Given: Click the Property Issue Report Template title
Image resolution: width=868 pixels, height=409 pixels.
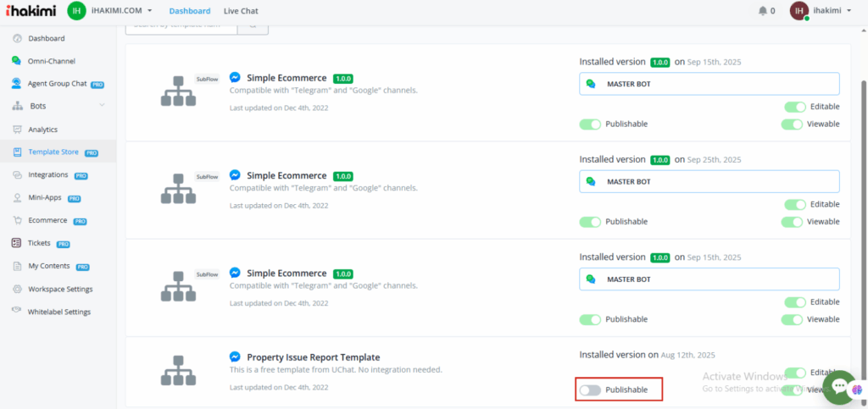Looking at the screenshot, I should coord(313,357).
